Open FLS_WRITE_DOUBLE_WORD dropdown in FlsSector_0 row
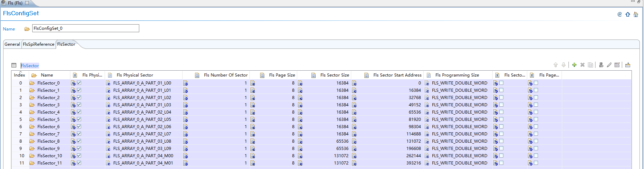This screenshot has width=644, height=169. tap(459, 83)
